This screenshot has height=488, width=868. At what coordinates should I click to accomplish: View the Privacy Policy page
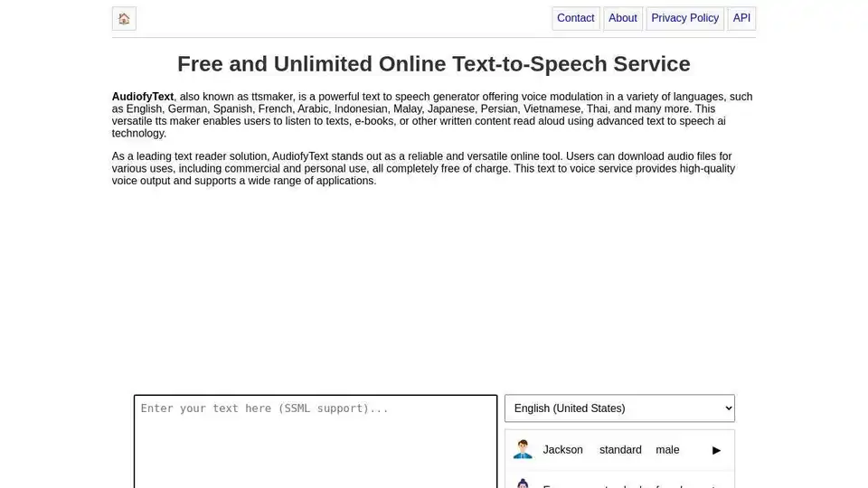(x=684, y=18)
